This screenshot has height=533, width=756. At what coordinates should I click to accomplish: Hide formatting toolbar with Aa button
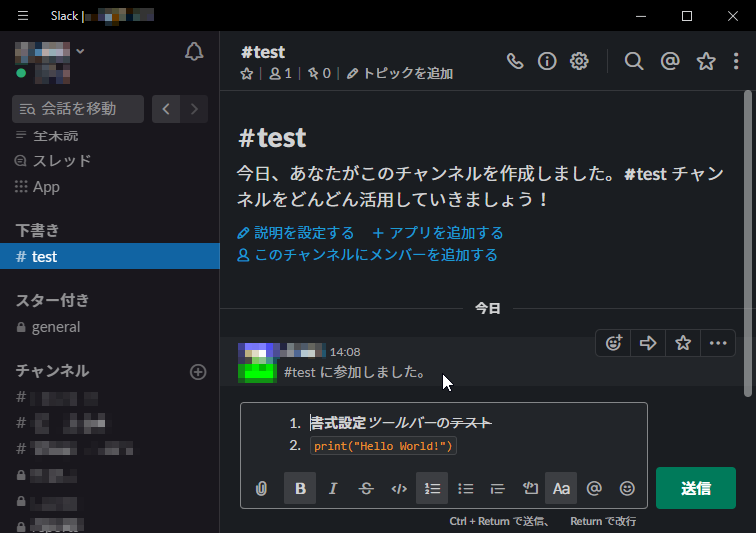pyautogui.click(x=561, y=488)
